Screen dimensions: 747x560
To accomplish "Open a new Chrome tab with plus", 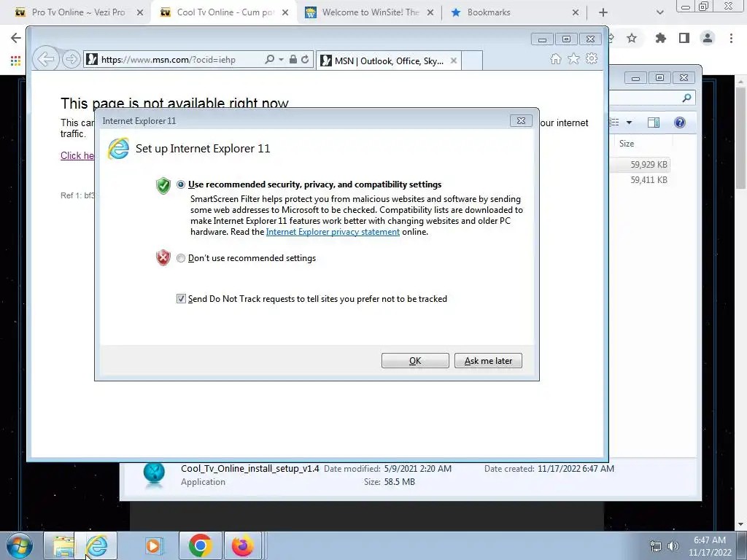I will coord(603,13).
